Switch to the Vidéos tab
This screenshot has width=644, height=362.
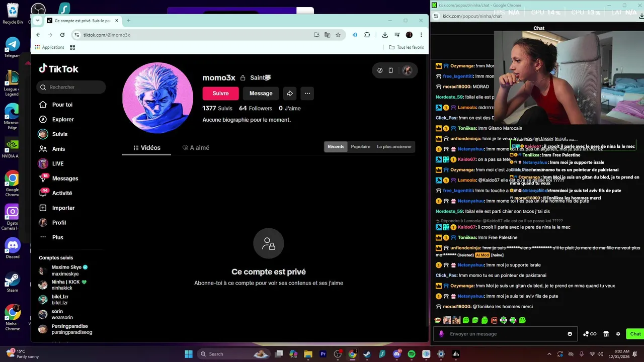[146, 148]
